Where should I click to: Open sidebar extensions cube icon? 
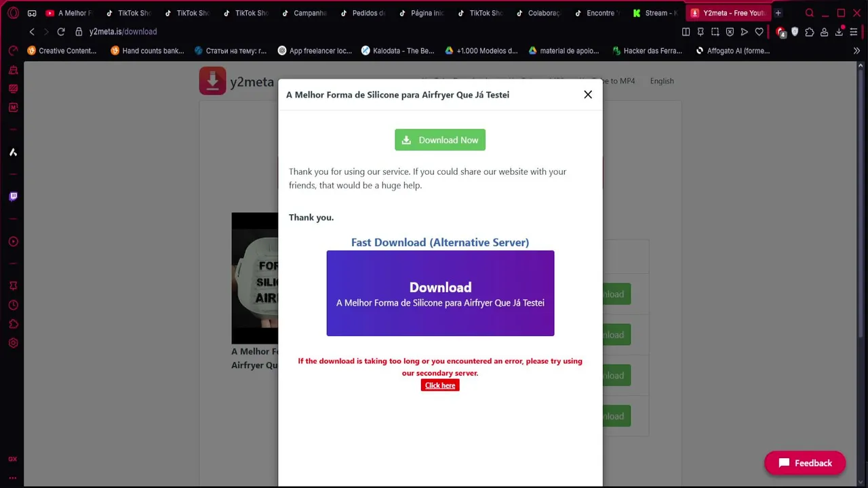(13, 324)
